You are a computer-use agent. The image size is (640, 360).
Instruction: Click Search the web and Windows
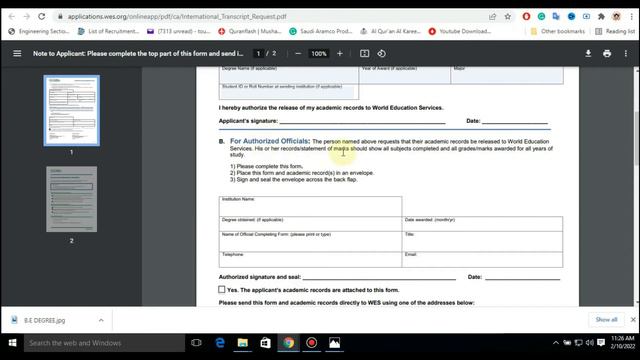pos(104,343)
